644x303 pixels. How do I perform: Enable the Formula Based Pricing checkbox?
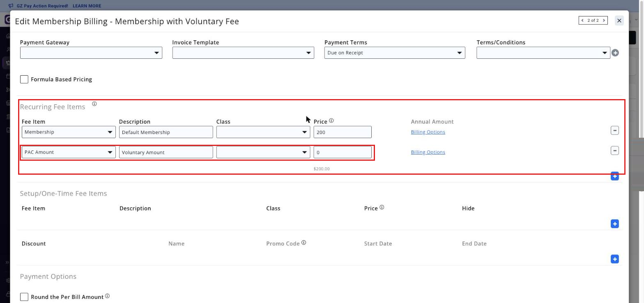click(24, 79)
